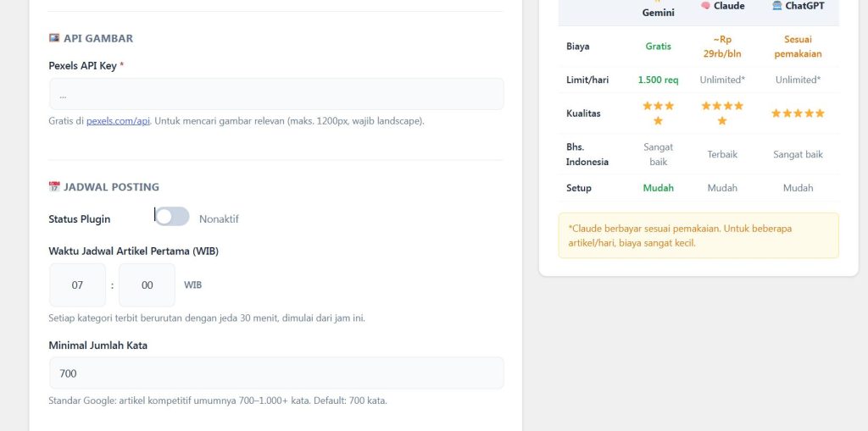Click the green Gratis cost cell
The image size is (868, 431).
point(658,46)
